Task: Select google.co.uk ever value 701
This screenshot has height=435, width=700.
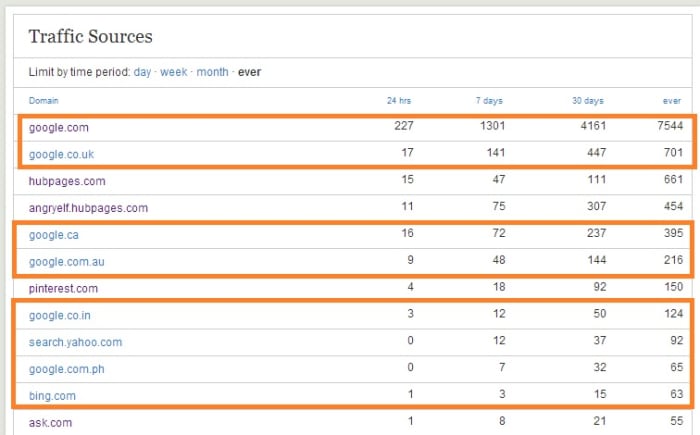Action: click(673, 153)
